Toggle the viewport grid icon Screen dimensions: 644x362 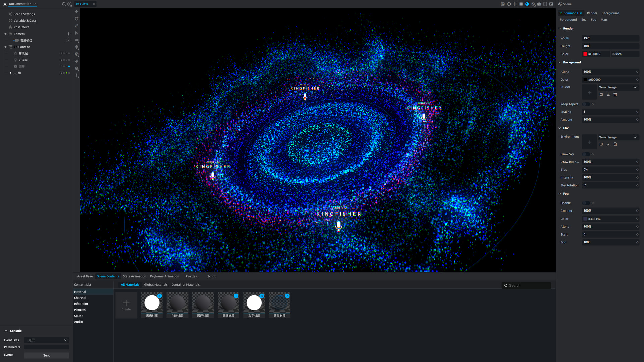[x=521, y=4]
